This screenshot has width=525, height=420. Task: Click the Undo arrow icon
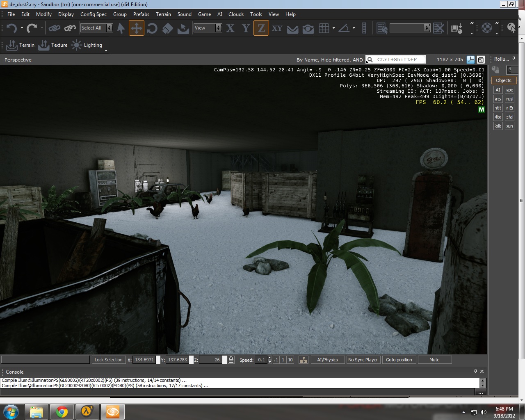[11, 28]
